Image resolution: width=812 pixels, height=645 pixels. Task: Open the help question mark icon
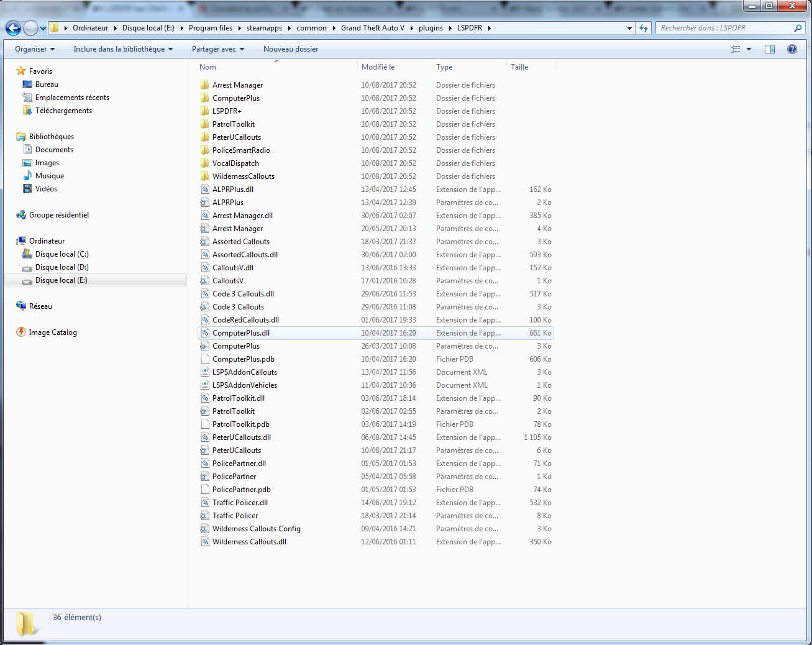click(792, 49)
